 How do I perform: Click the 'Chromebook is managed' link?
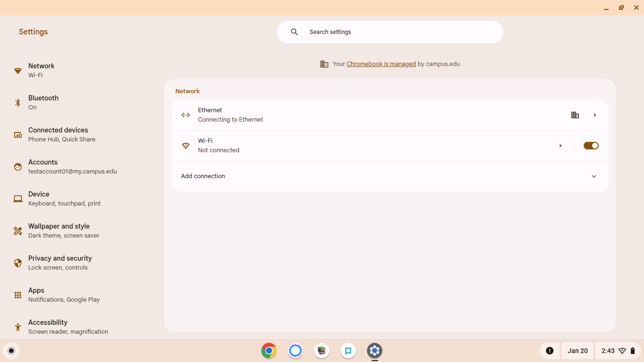(x=381, y=64)
